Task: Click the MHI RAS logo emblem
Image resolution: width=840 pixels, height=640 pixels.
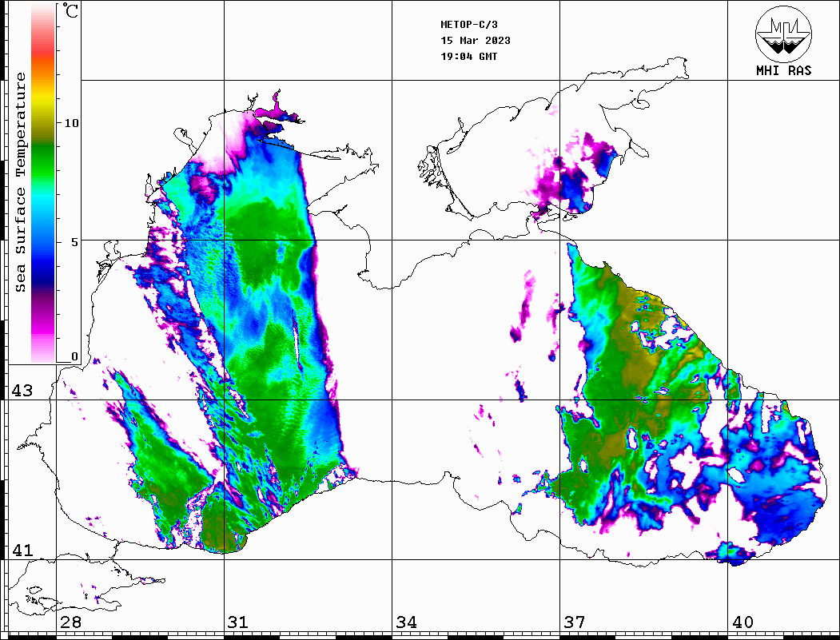Action: tap(783, 34)
